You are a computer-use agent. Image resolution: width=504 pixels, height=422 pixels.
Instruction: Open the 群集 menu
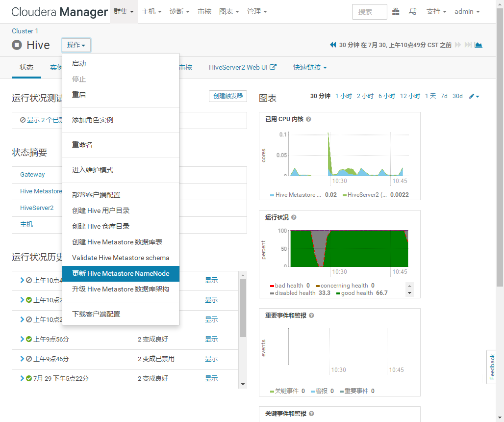coord(124,12)
